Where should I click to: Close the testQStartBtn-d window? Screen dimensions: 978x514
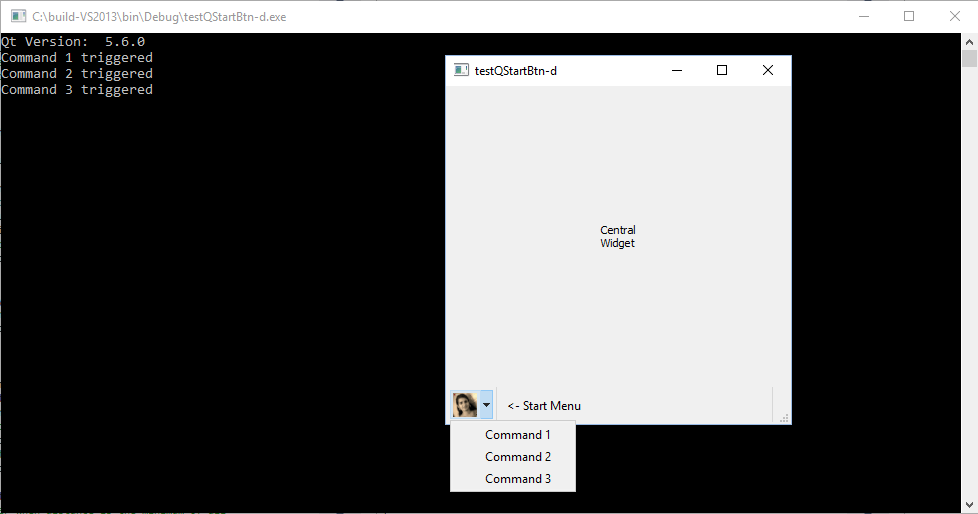coord(768,70)
